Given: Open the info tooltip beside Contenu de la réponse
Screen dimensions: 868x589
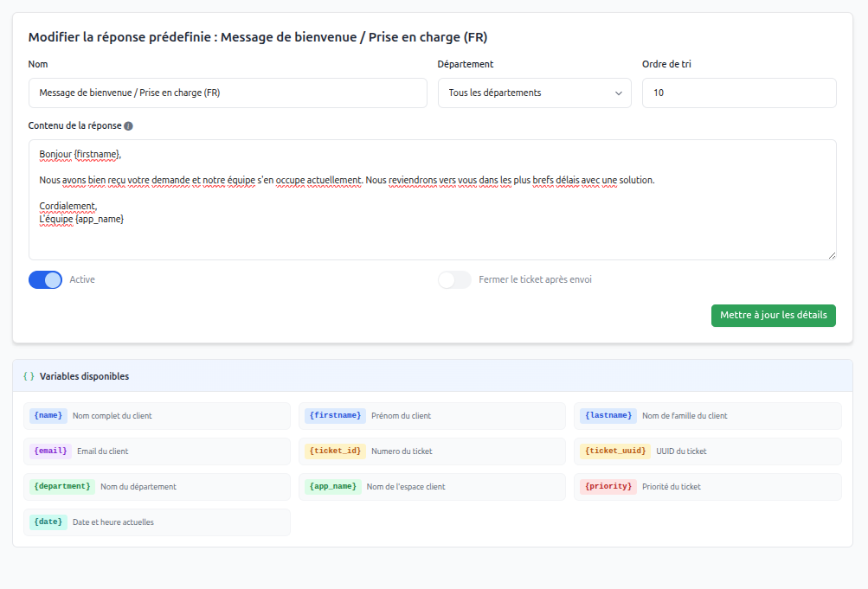Looking at the screenshot, I should click(x=126, y=125).
